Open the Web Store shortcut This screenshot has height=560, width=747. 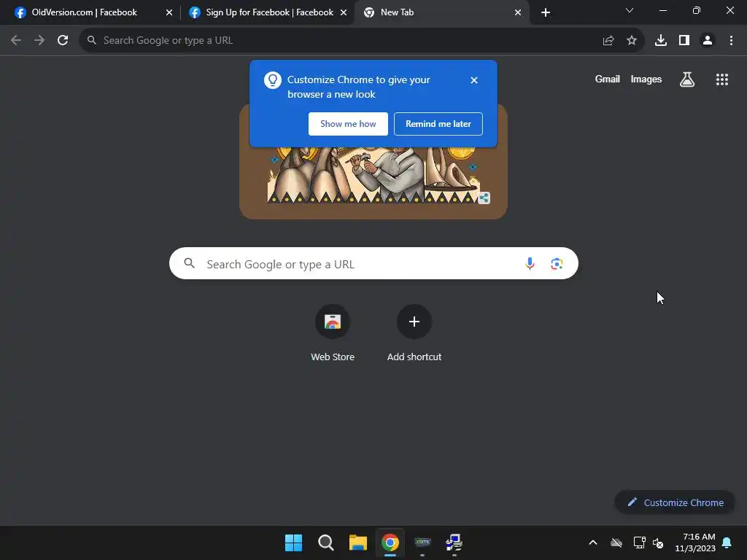333,333
